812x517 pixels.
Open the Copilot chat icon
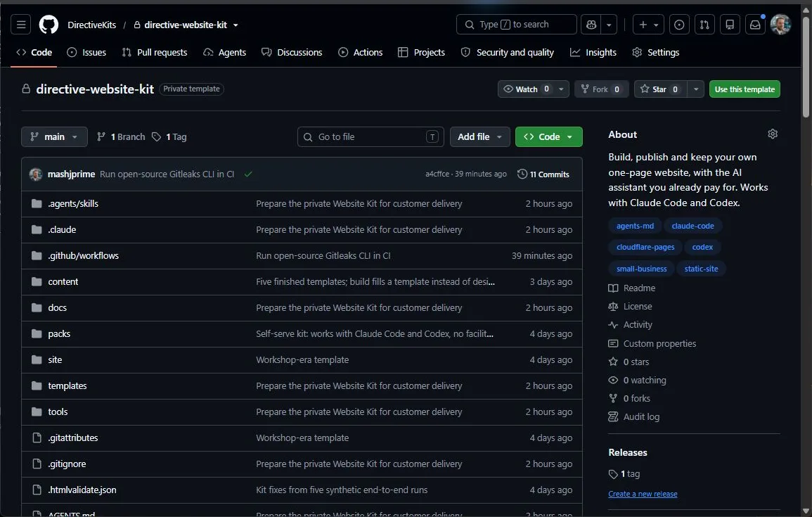pyautogui.click(x=591, y=25)
